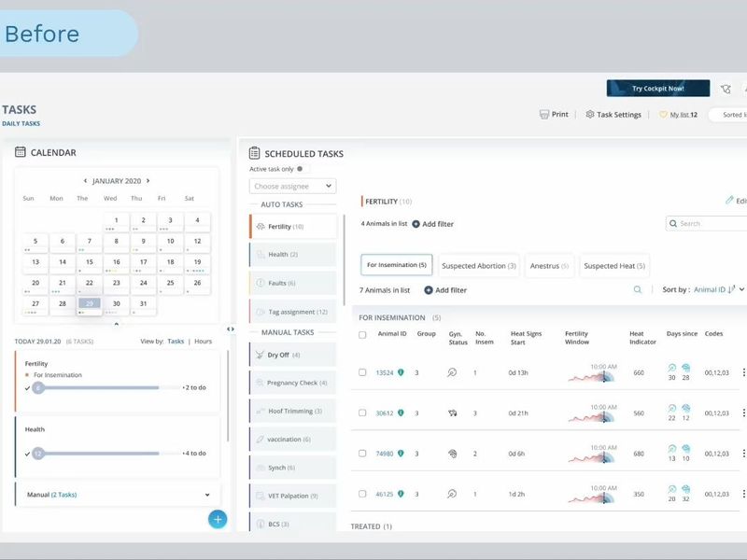Click the search magnifier beside Sort by
The width and height of the screenshot is (747, 560).
click(x=638, y=290)
